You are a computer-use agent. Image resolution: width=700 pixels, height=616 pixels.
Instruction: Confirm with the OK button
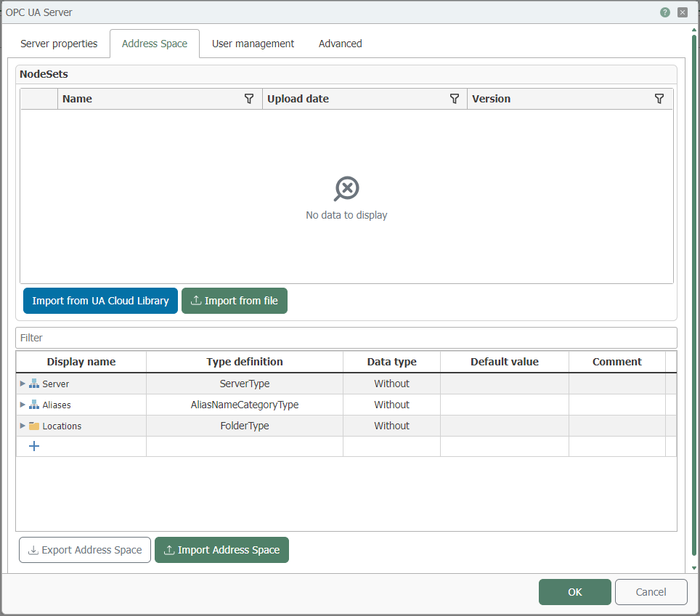[x=574, y=592]
